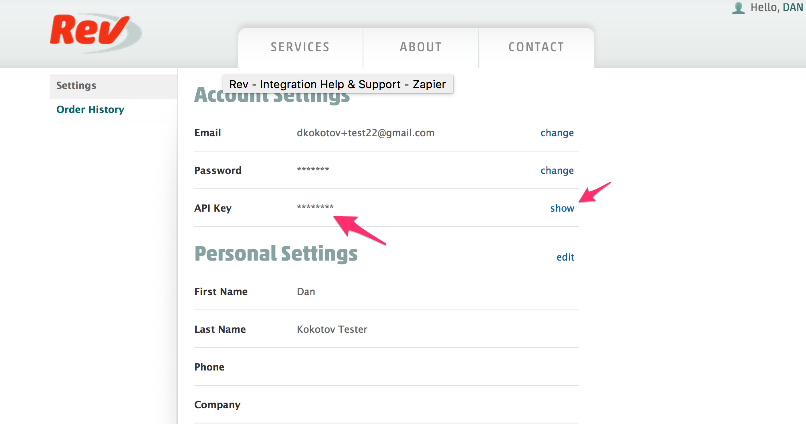Open the Services tab
806x424 pixels.
click(x=300, y=47)
